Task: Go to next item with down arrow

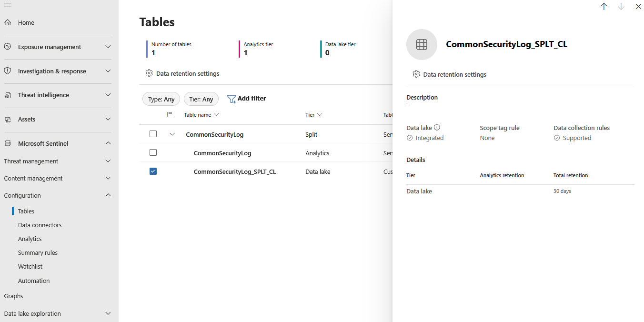Action: 621,7
